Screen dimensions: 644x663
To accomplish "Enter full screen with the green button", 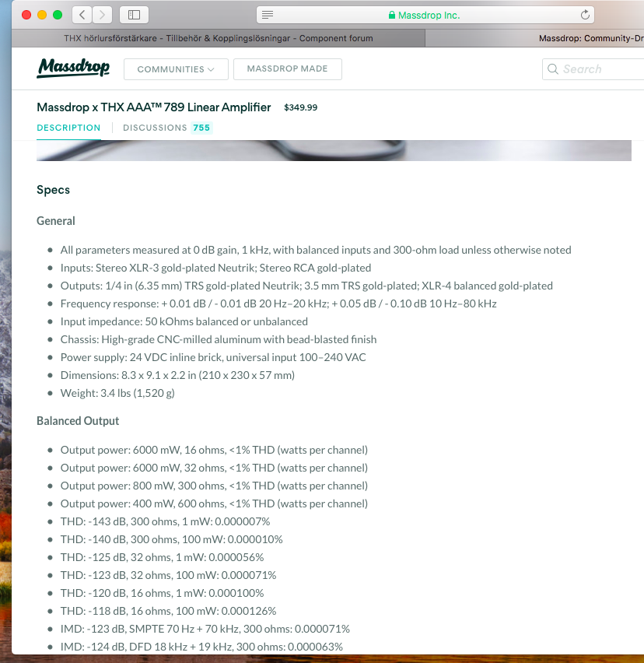I will [x=58, y=16].
